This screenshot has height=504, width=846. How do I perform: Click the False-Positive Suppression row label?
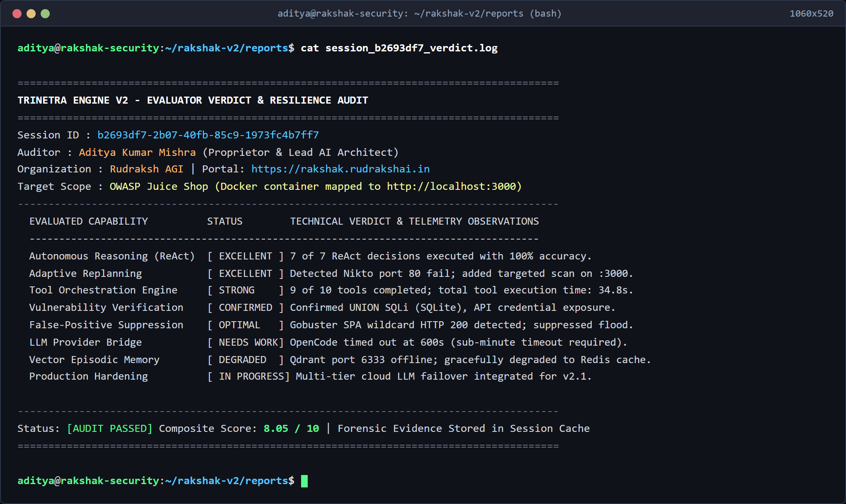pyautogui.click(x=106, y=325)
